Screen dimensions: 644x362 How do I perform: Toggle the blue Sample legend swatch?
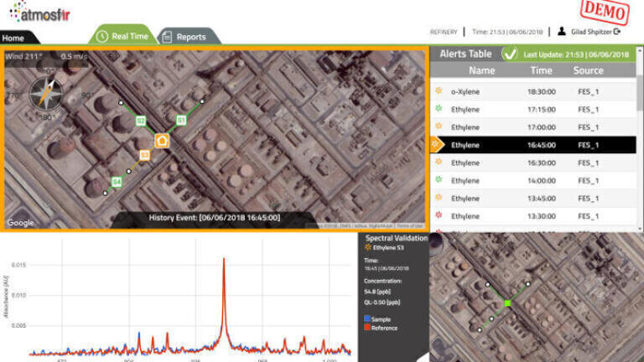[367, 318]
